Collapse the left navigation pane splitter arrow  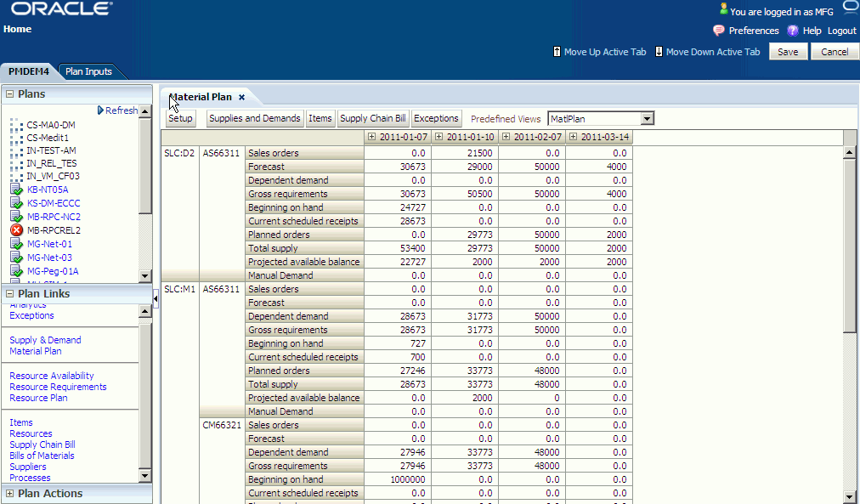coord(156,299)
